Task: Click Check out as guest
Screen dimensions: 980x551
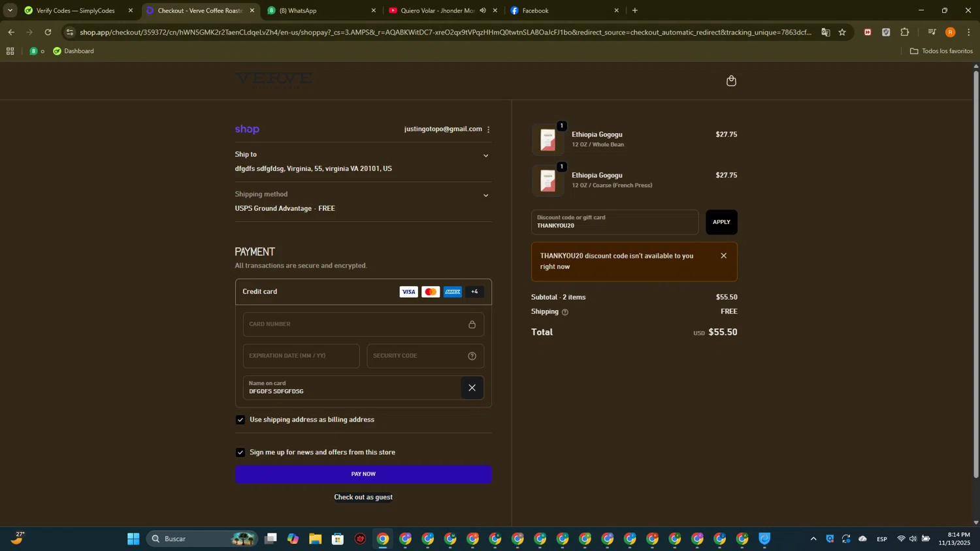Action: tap(363, 497)
